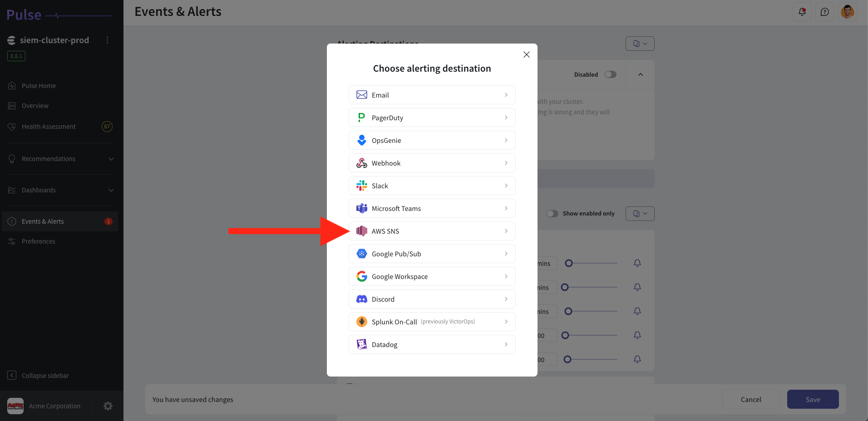Select the Discord integration icon
This screenshot has height=421, width=868.
(x=361, y=299)
